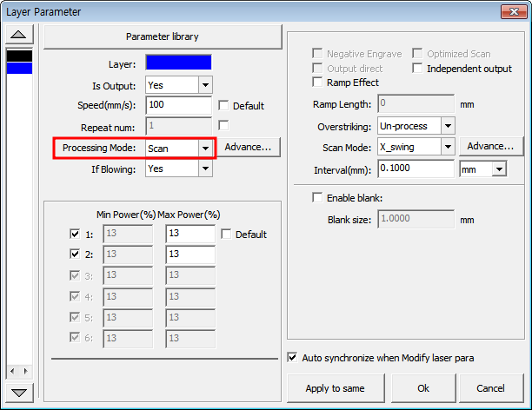Click the blue Layer color swatch
This screenshot has width=532, height=410.
coord(178,63)
